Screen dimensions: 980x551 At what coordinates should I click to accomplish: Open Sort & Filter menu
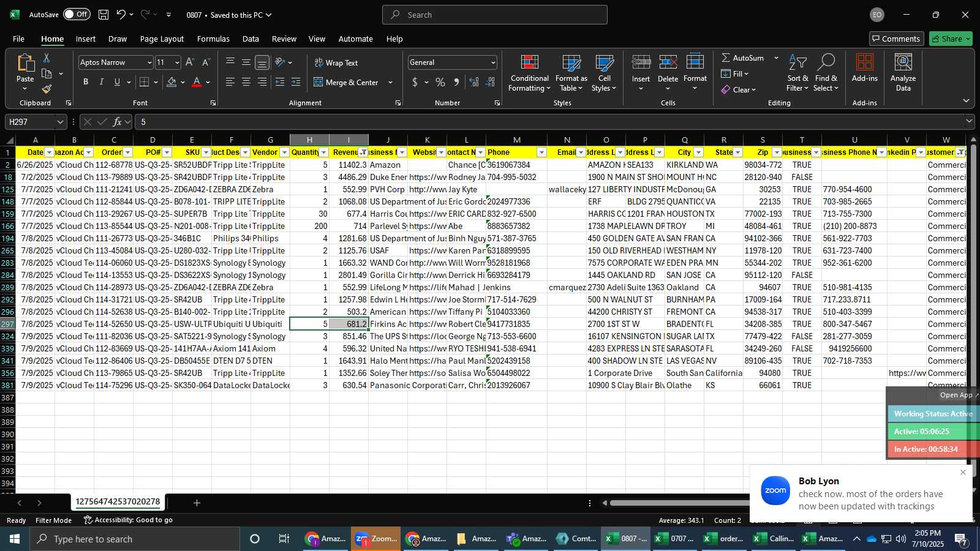(x=797, y=73)
